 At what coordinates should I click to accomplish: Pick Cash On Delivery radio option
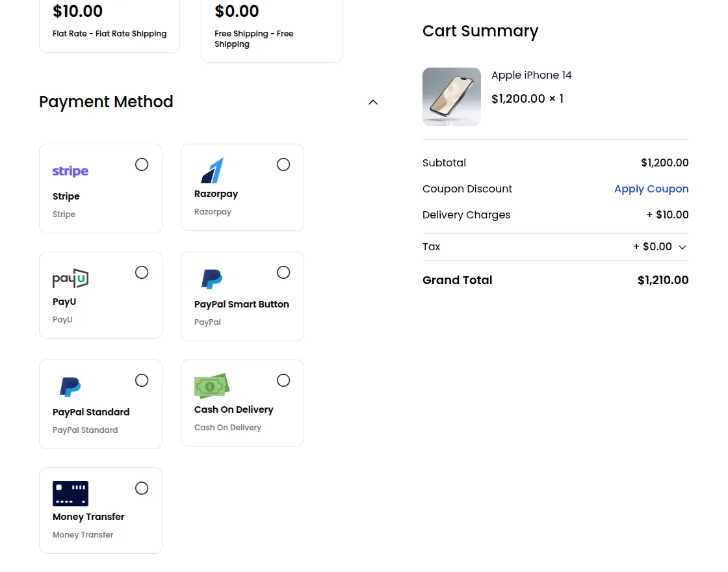[x=283, y=380]
